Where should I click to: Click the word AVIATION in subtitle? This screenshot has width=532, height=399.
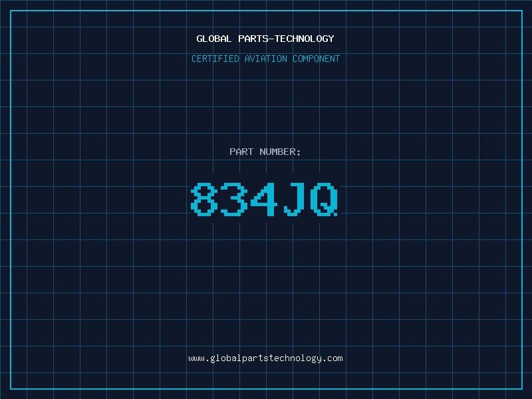pos(265,59)
